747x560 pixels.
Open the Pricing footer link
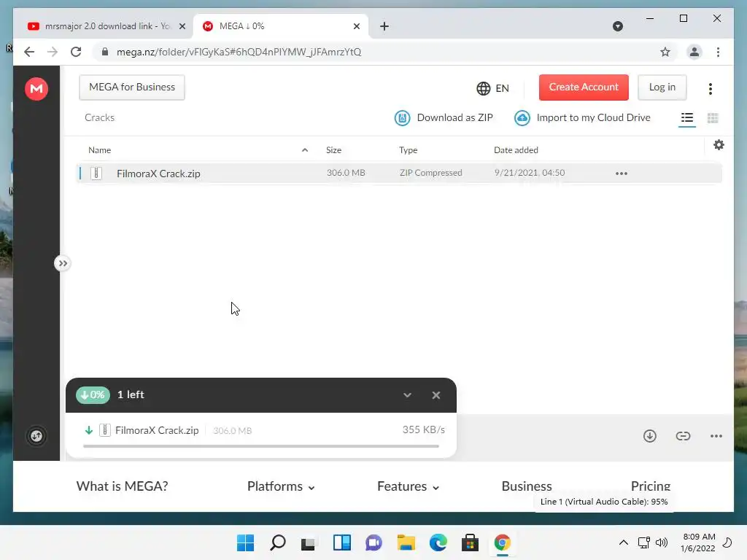[x=650, y=486]
